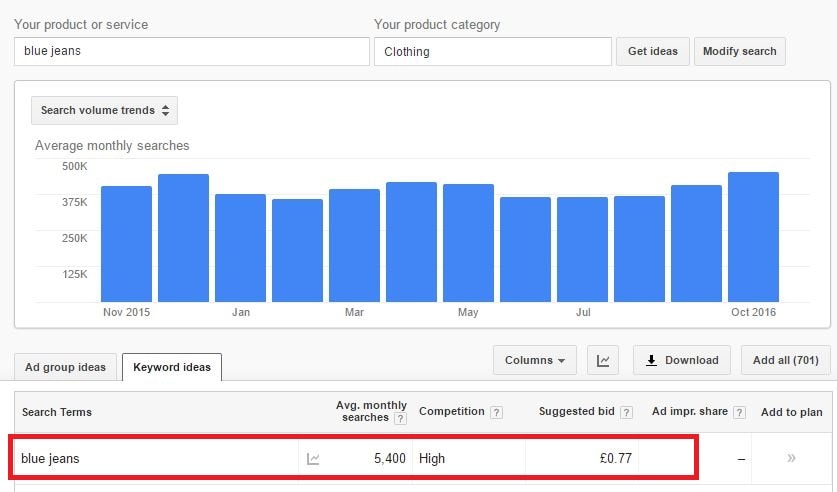Sort by Ad impr. share header
Screen dimensions: 837x492
coord(690,411)
